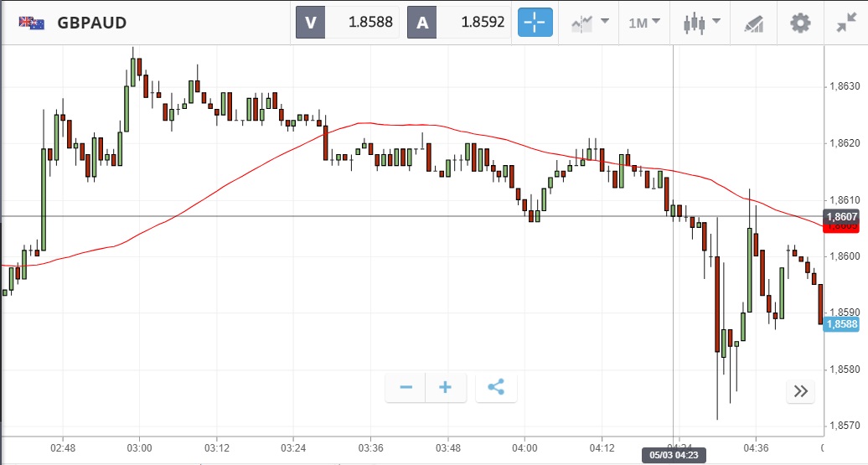
Task: Zoom in chart with plus button
Action: (x=446, y=387)
